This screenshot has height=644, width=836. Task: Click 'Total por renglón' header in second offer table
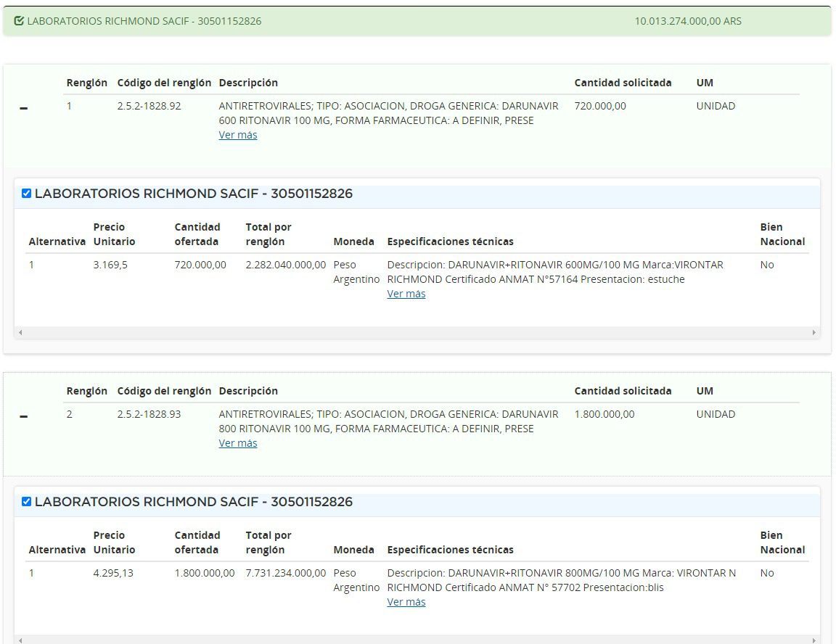click(x=269, y=542)
